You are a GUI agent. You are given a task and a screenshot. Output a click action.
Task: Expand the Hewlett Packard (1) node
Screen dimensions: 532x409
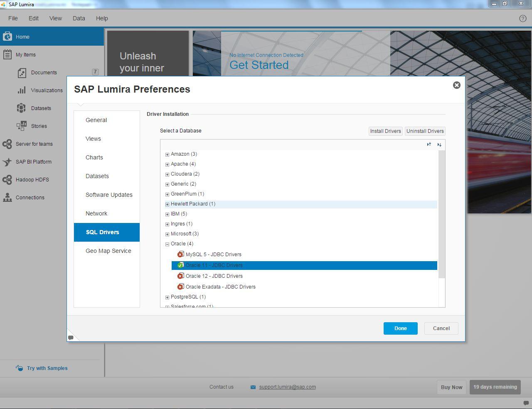tap(167, 204)
